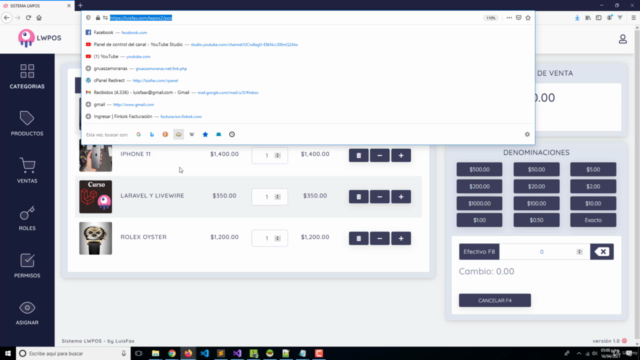Viewport: 640px width, 360px height.
Task: Go to browser home page
Action: 39,18
